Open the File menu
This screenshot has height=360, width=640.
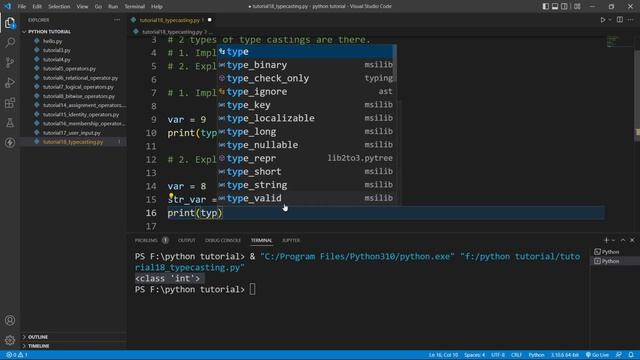tap(22, 7)
